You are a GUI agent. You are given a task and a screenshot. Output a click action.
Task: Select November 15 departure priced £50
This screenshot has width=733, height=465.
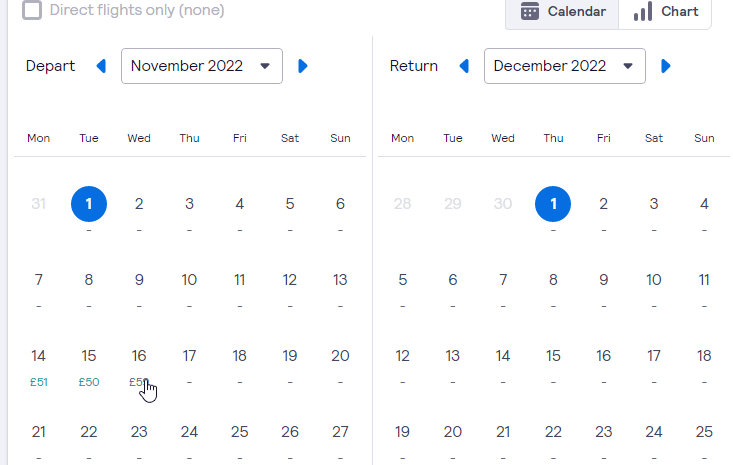click(89, 364)
